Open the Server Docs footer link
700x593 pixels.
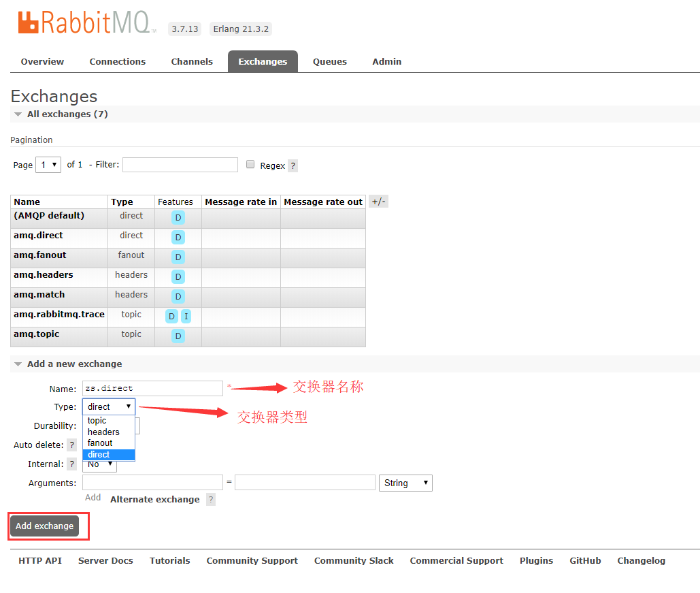[x=105, y=560]
